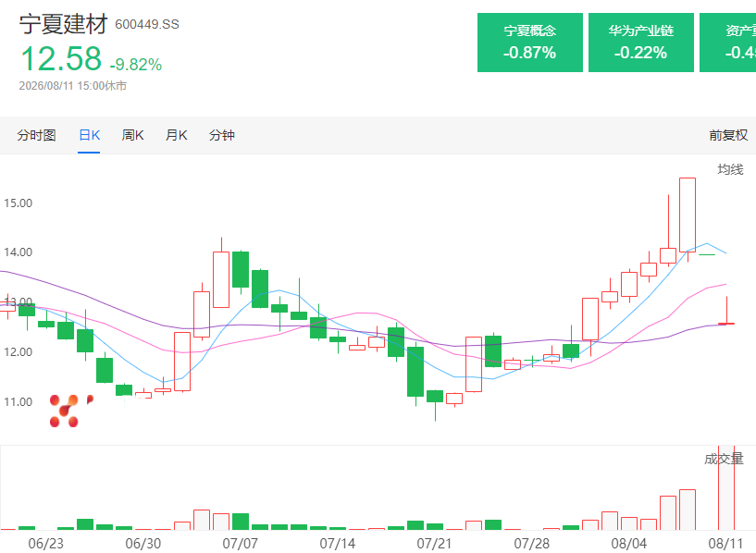Click the 08/11 date axis label
Image resolution: width=756 pixels, height=553 pixels.
pyautogui.click(x=726, y=544)
